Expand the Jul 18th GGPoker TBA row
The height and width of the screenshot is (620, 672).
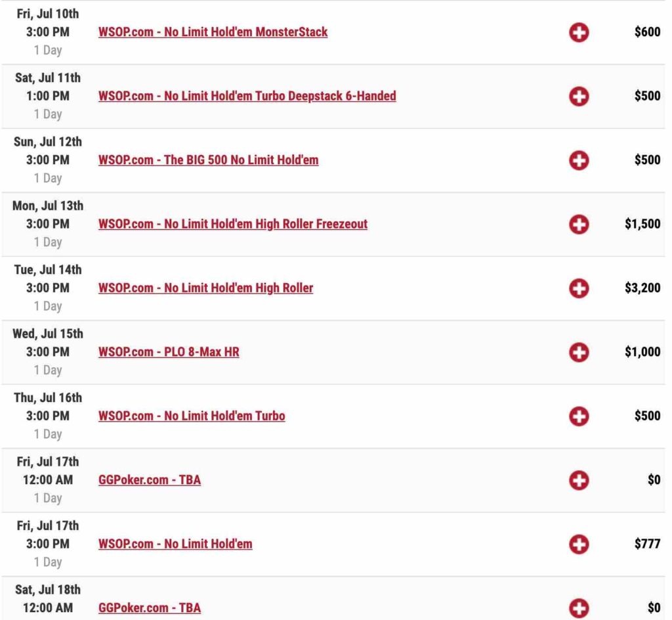click(x=579, y=608)
